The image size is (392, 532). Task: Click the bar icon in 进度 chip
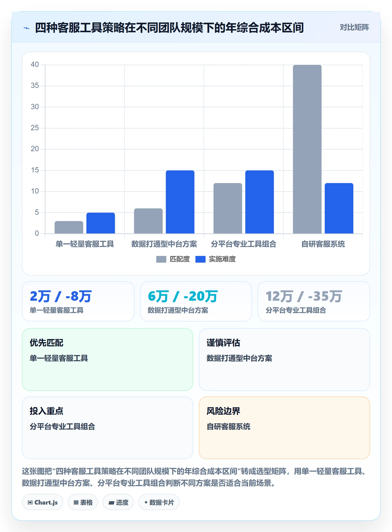[111, 503]
